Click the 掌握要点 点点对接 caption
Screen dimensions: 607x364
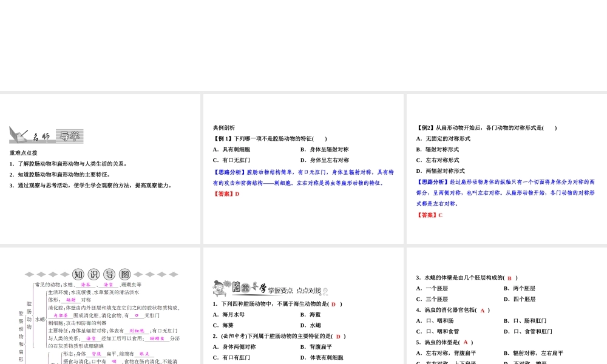click(x=294, y=291)
